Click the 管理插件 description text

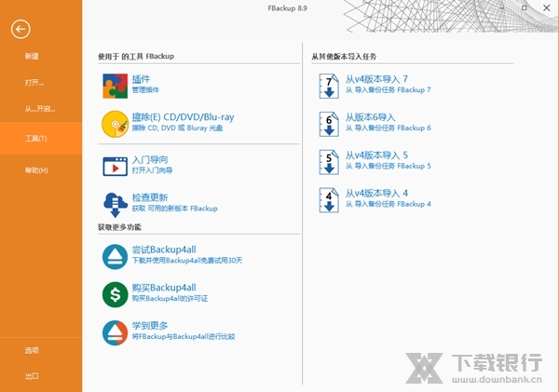pos(145,89)
